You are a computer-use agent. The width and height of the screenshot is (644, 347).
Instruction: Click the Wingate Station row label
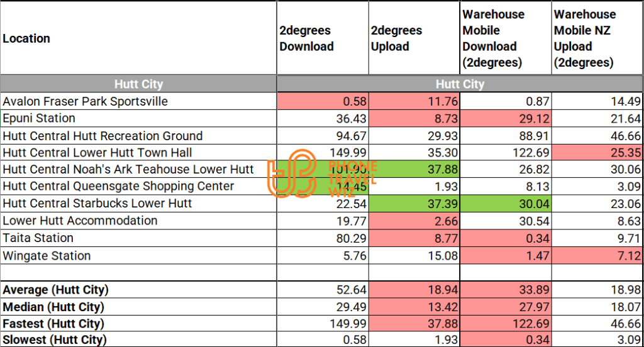pos(47,256)
